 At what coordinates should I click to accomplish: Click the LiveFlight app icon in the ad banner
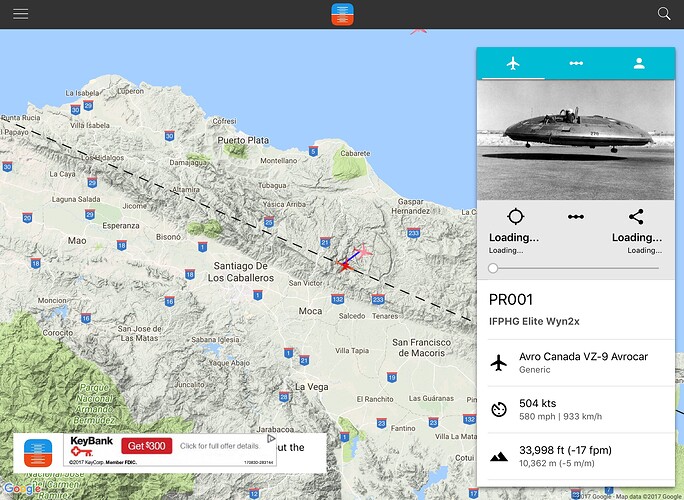pos(38,453)
